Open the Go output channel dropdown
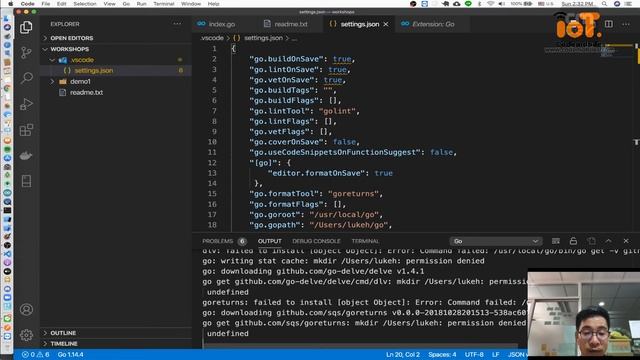 pos(496,241)
